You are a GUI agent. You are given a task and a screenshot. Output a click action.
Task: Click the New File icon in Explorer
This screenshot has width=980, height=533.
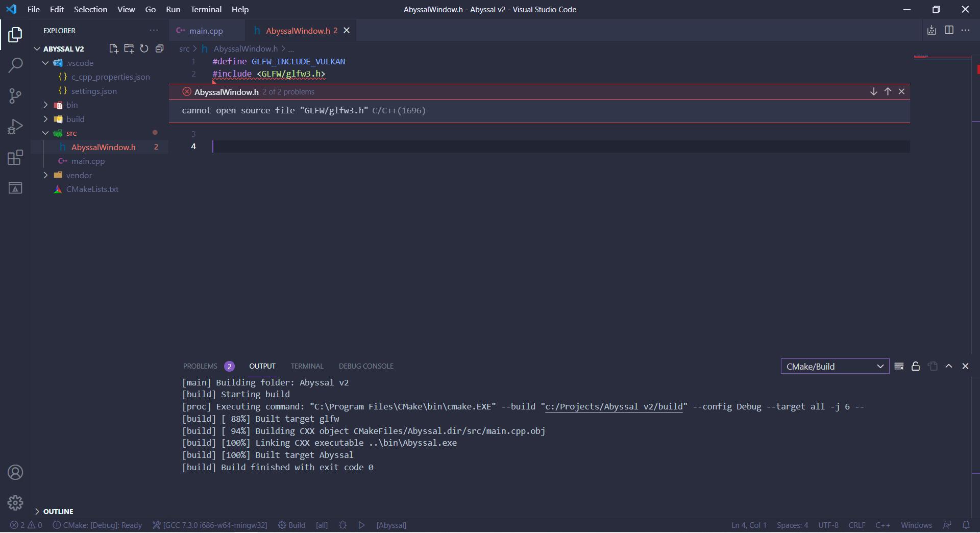tap(113, 49)
